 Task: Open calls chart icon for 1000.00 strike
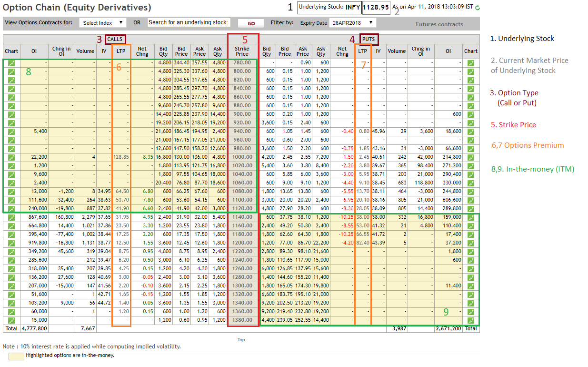click(11, 157)
